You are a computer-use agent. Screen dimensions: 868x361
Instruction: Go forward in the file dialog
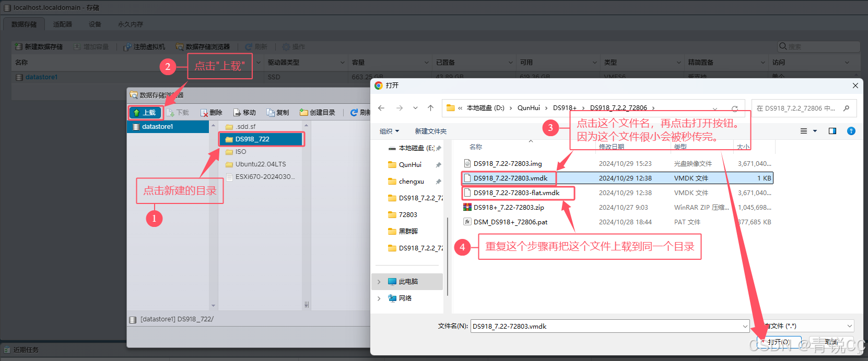coord(400,108)
